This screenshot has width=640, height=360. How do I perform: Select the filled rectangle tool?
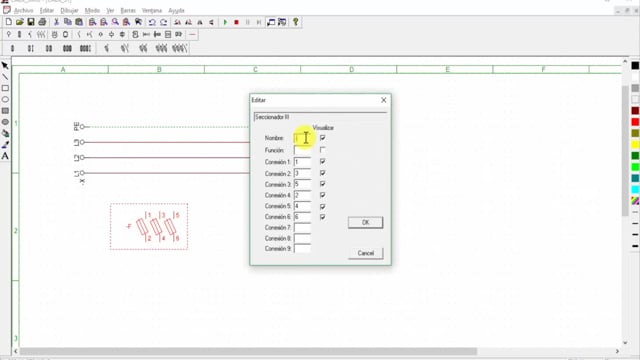5,111
